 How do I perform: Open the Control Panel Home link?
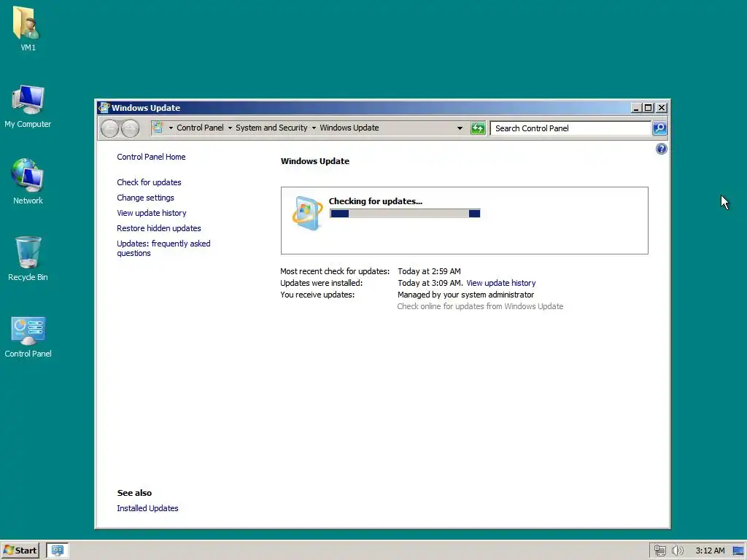coord(151,157)
